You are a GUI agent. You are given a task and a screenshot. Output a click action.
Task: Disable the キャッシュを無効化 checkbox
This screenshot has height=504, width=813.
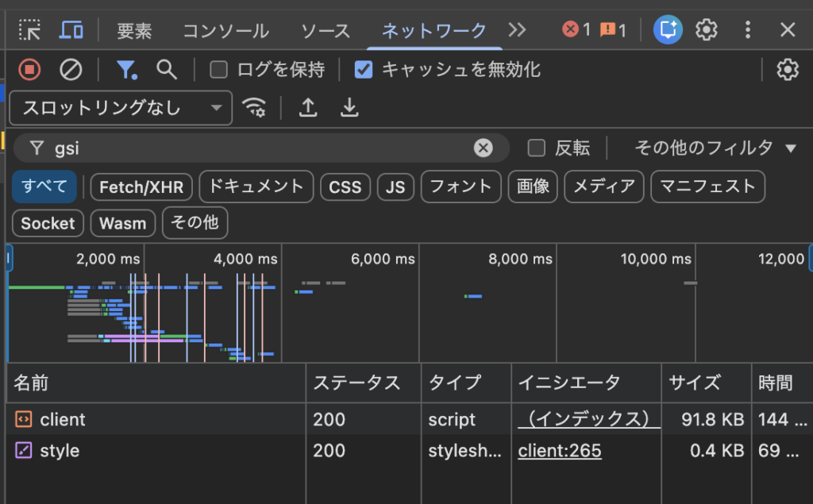coord(364,69)
